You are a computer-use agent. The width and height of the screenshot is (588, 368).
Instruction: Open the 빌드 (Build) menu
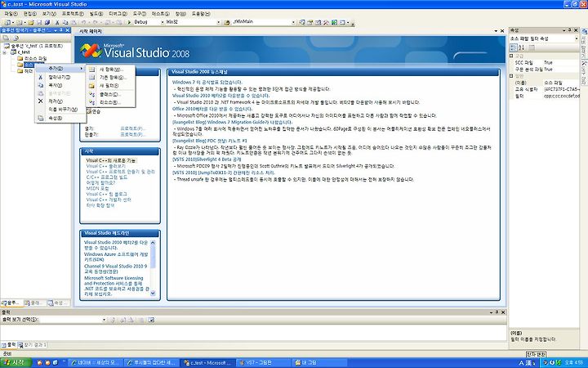[96, 14]
